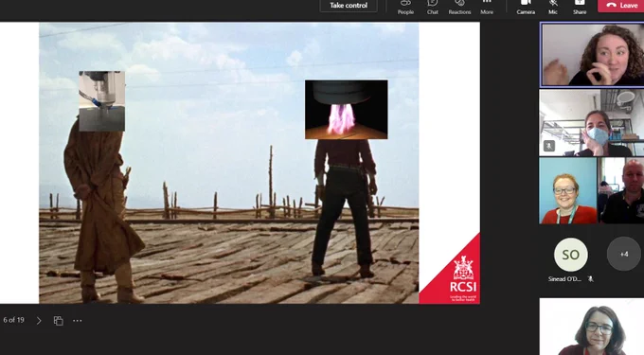
Task: Select the bald man's video tile
Action: click(x=620, y=191)
